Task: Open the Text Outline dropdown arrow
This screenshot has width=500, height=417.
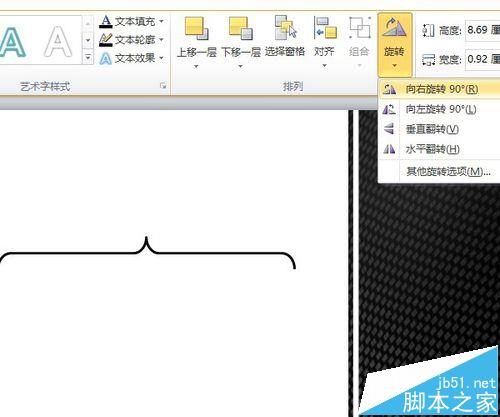Action: pyautogui.click(x=161, y=40)
